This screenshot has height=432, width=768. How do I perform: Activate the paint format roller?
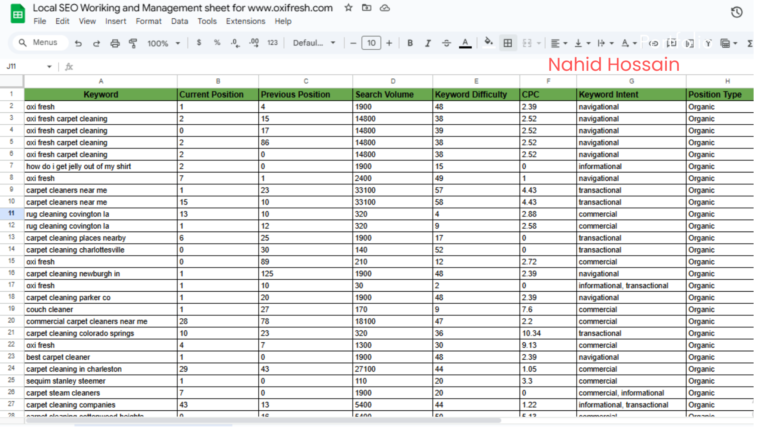pos(133,43)
